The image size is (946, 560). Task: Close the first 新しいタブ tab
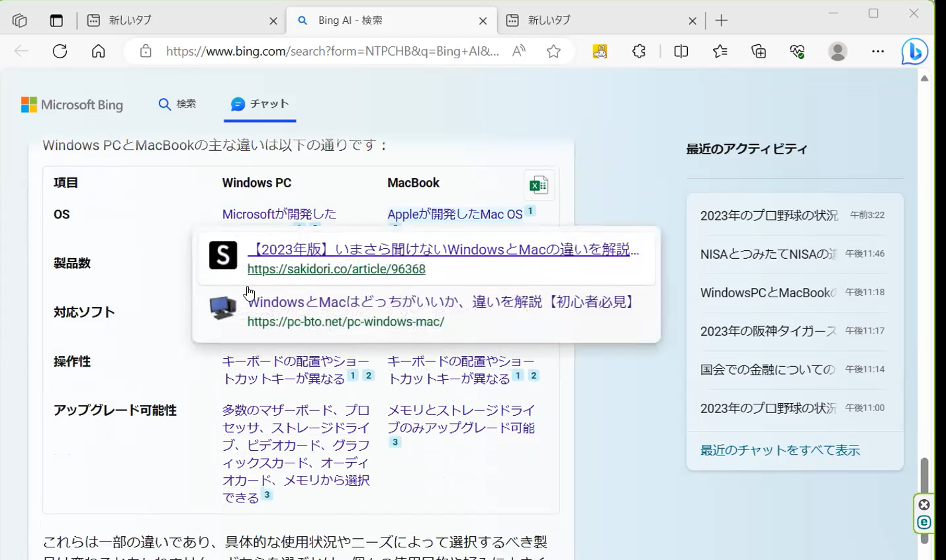[273, 21]
